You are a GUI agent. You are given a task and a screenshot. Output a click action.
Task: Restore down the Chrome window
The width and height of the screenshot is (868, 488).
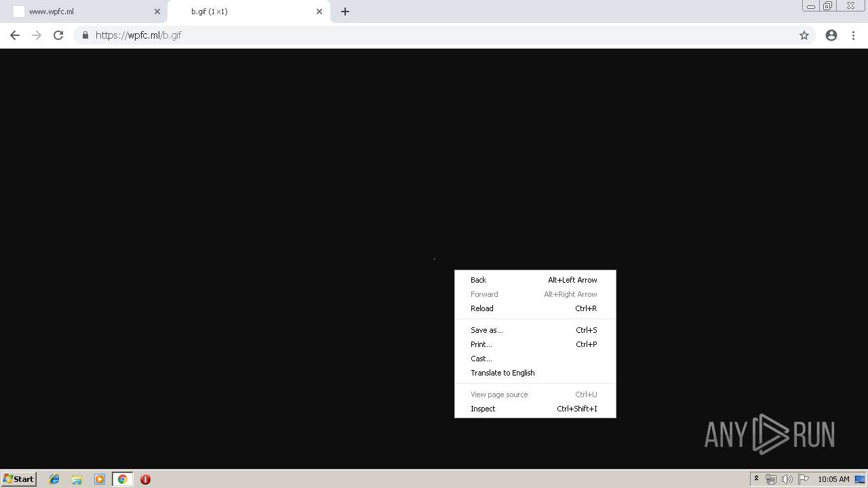coord(828,6)
